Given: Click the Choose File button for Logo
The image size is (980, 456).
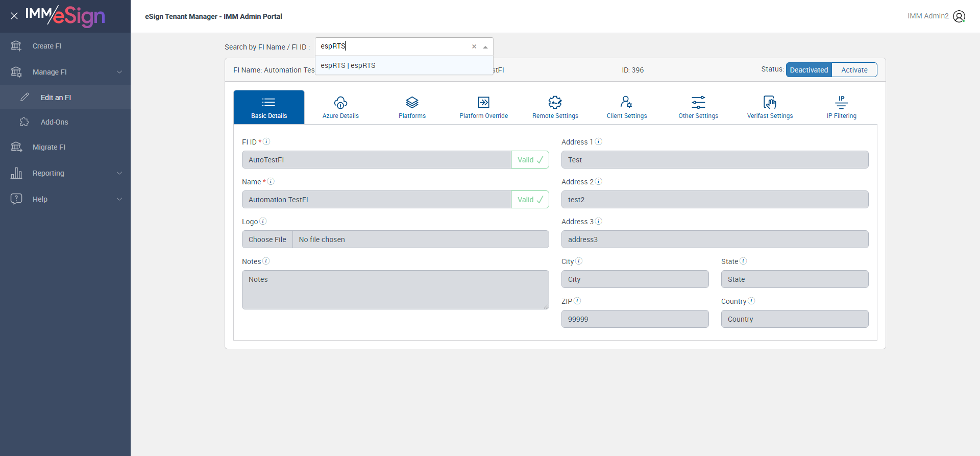Looking at the screenshot, I should (x=267, y=239).
